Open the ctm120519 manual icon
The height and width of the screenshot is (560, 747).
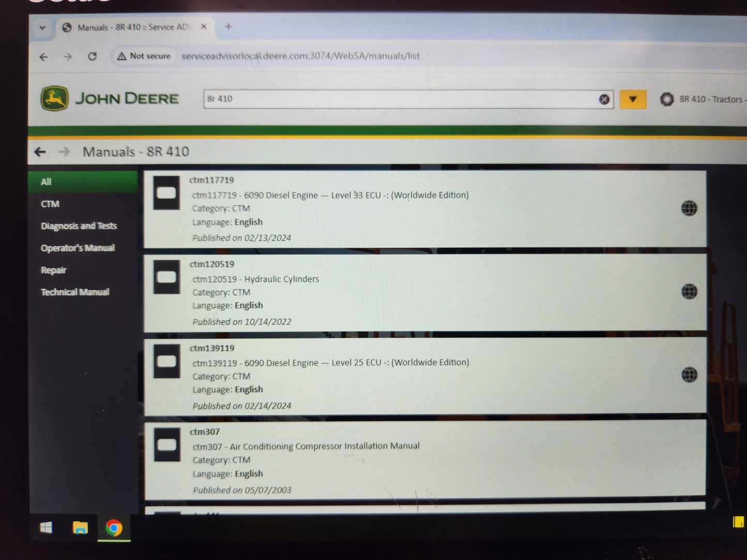(x=166, y=277)
